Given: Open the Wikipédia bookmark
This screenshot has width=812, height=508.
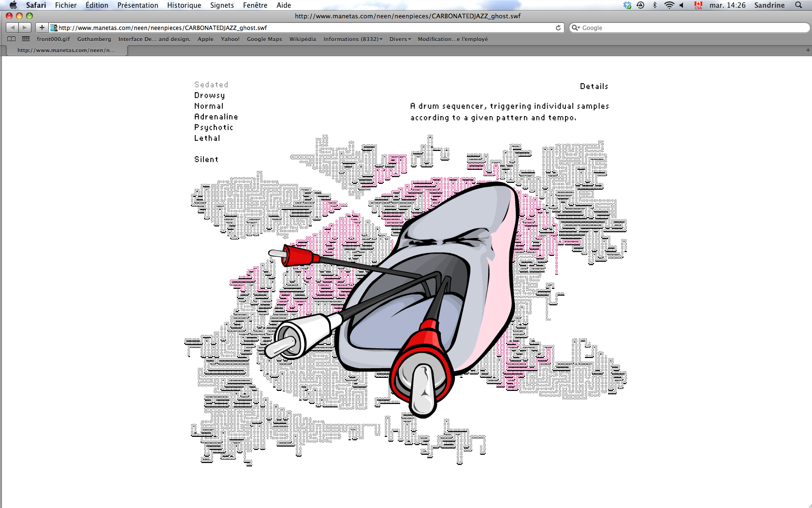Looking at the screenshot, I should (x=303, y=39).
